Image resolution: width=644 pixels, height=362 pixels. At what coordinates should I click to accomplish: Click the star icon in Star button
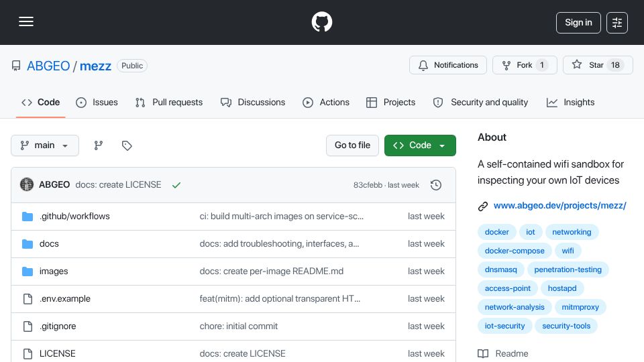click(x=577, y=64)
